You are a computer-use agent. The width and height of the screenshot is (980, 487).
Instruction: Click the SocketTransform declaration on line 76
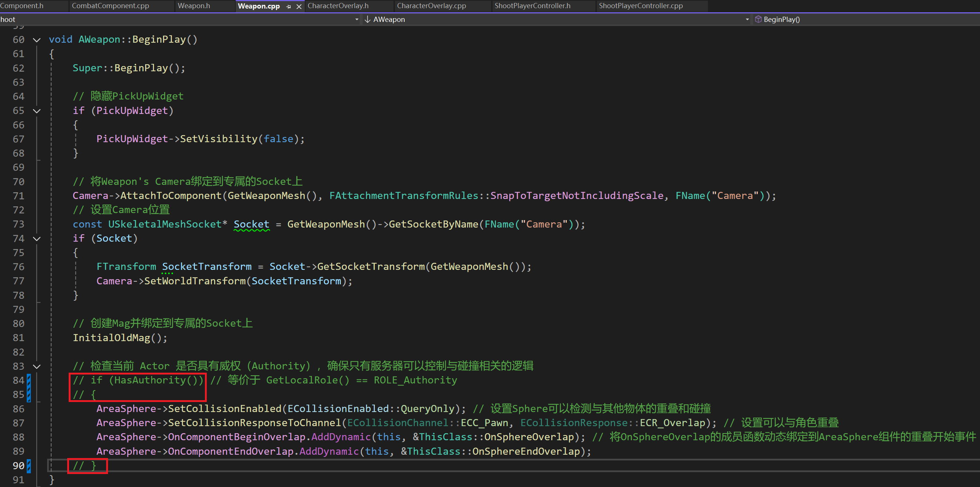point(206,267)
